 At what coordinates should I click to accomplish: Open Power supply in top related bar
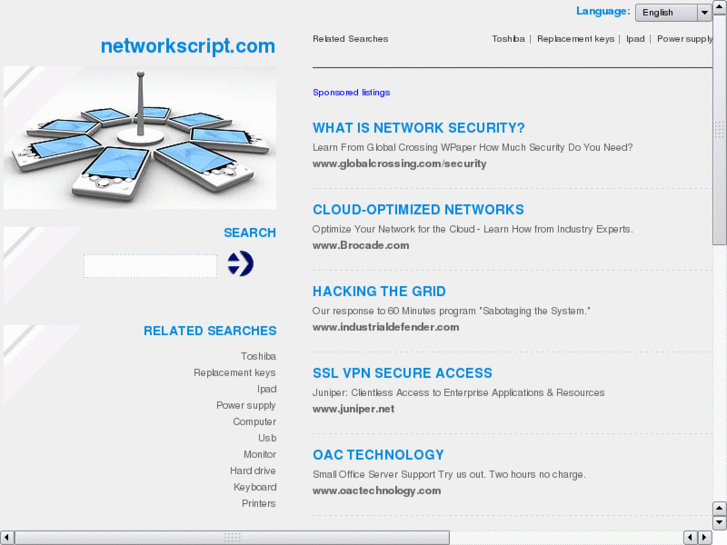click(x=684, y=39)
